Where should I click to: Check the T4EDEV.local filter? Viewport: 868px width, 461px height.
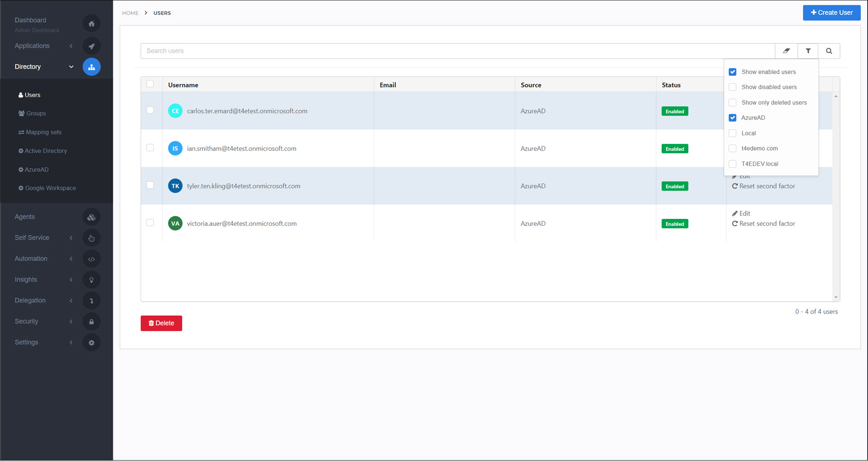click(733, 164)
